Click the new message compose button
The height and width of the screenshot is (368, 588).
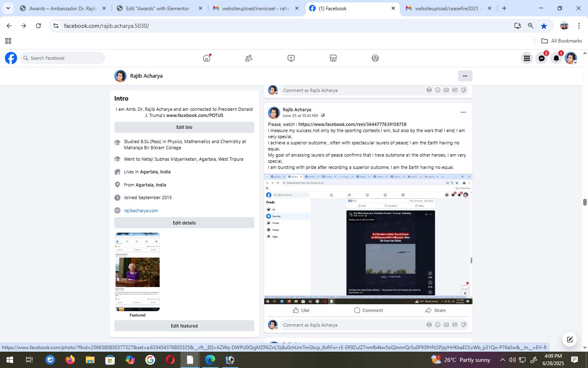(x=570, y=339)
